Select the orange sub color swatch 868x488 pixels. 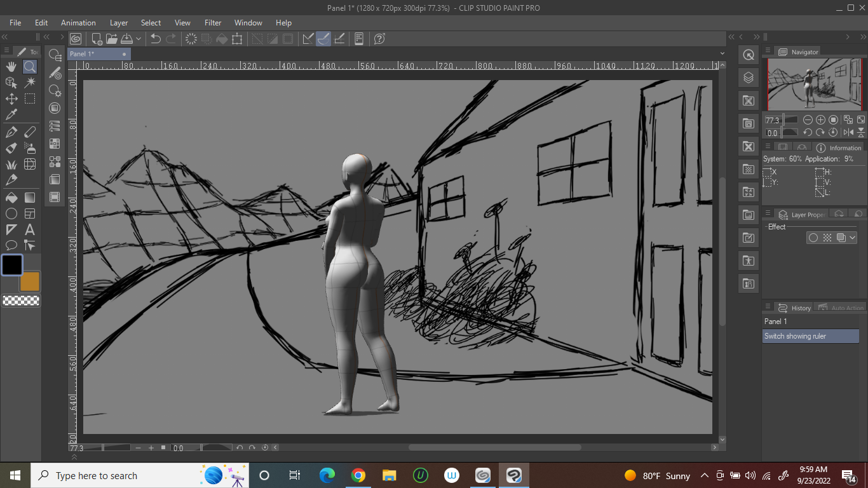31,281
